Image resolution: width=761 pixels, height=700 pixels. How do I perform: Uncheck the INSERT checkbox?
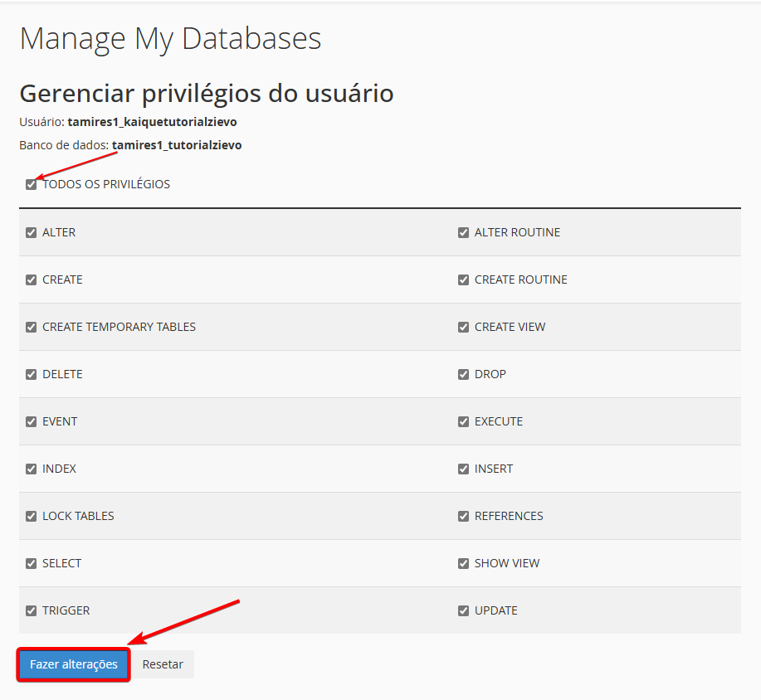tap(464, 469)
